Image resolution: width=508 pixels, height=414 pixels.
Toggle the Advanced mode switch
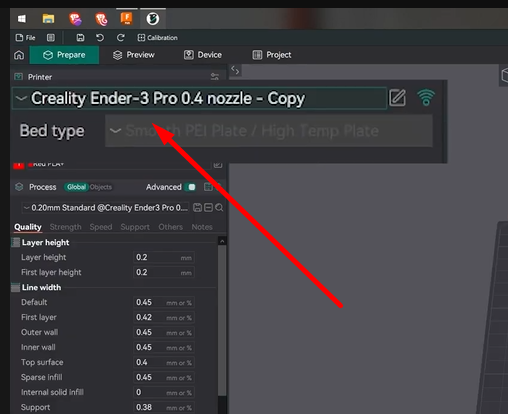[190, 187]
